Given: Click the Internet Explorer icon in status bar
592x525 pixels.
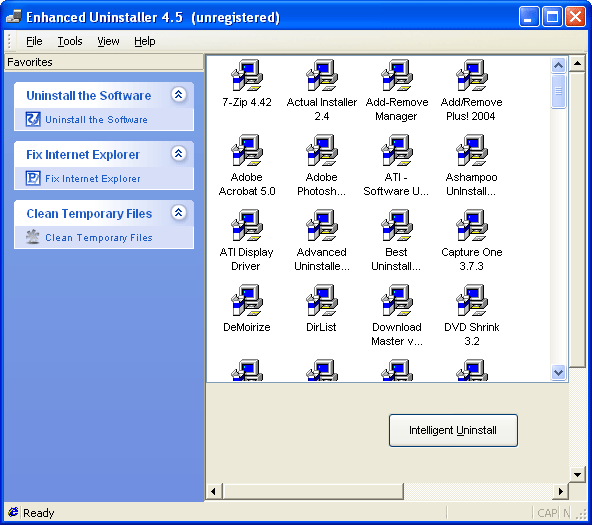Looking at the screenshot, I should tap(13, 512).
